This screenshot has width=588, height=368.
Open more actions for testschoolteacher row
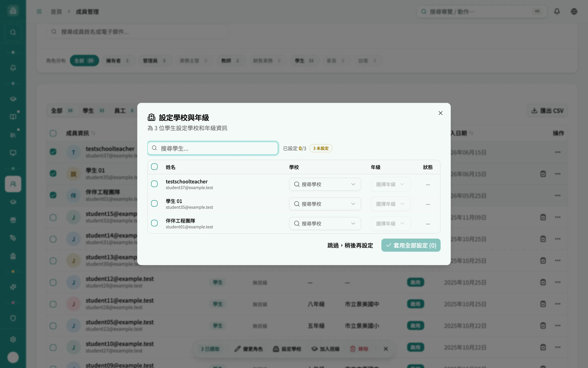(558, 152)
